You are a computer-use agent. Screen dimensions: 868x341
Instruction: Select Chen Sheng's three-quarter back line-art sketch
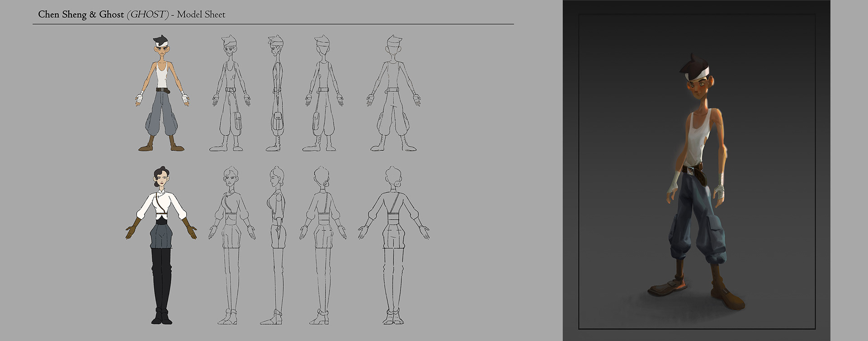click(322, 94)
